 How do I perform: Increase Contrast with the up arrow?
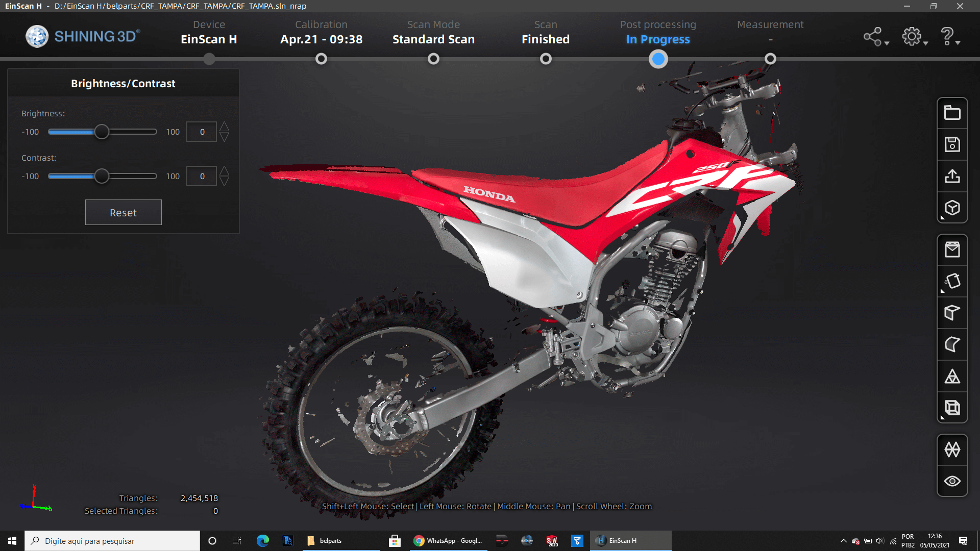pos(224,171)
